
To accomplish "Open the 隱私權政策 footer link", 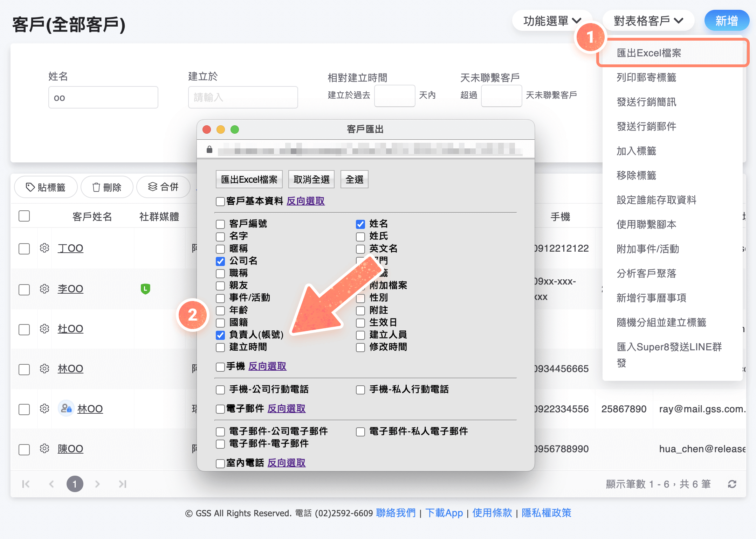I will click(547, 513).
